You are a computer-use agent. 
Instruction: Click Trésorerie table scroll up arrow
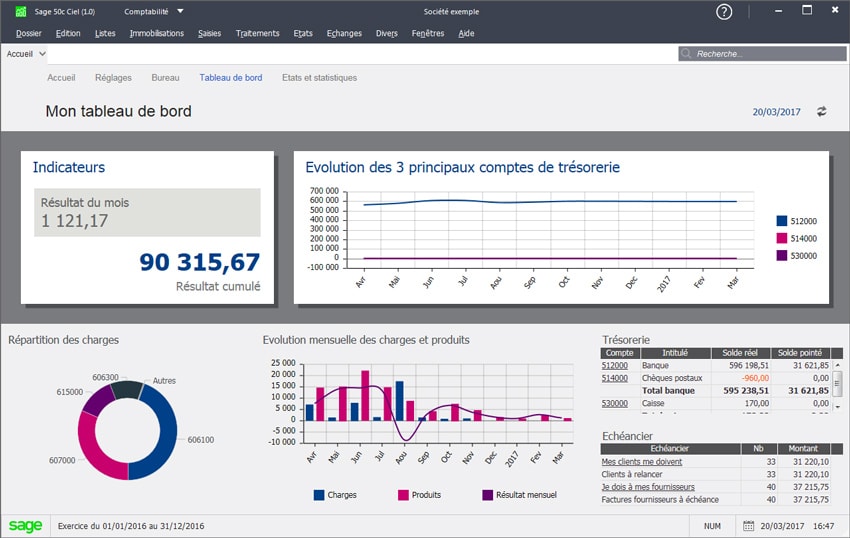pos(838,366)
